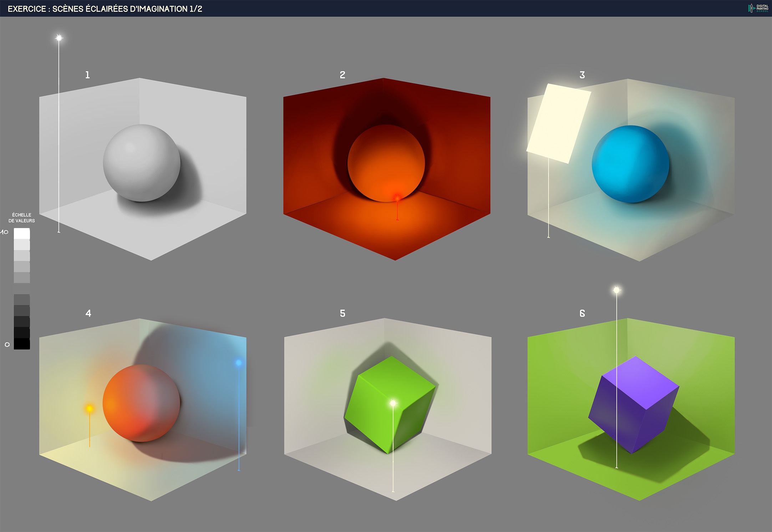Viewport: 772px width, 532px height.
Task: Click the scene number "6"
Action: [x=582, y=313]
